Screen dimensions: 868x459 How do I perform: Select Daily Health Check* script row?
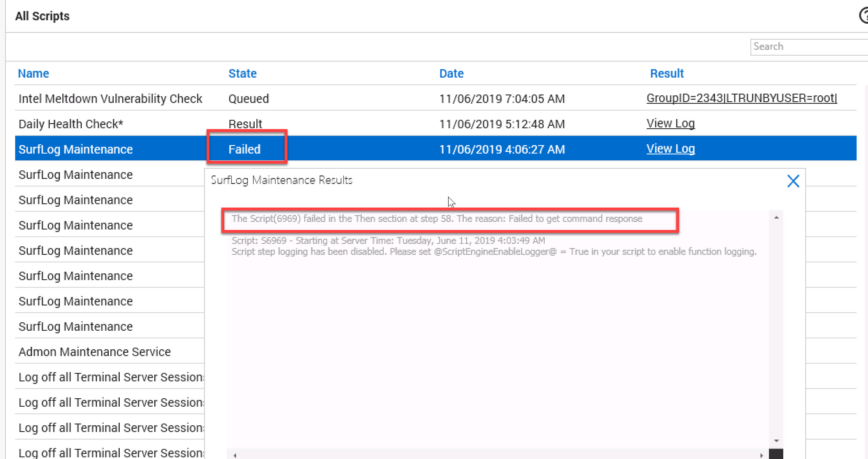71,124
